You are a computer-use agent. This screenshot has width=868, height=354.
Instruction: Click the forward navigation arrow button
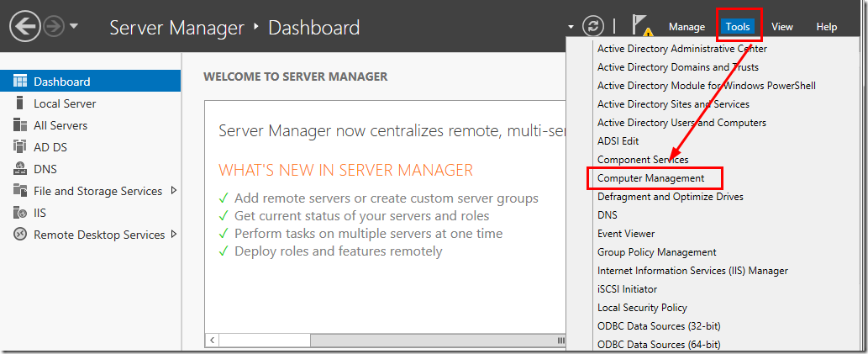coord(54,27)
